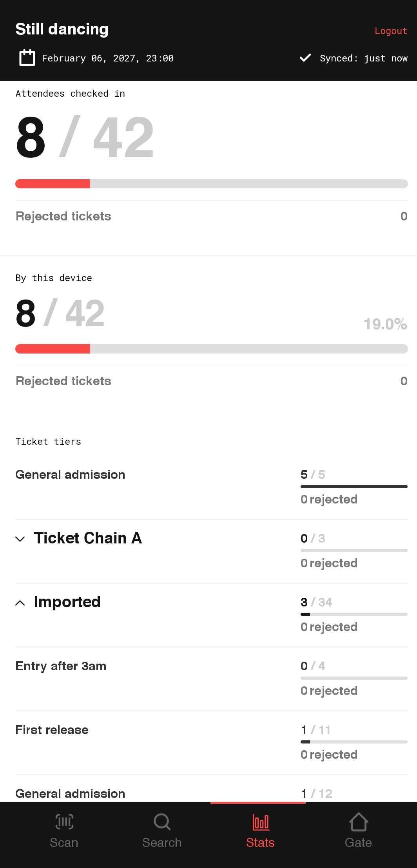This screenshot has width=417, height=868.
Task: Tap the synced checkmark icon
Action: click(305, 58)
